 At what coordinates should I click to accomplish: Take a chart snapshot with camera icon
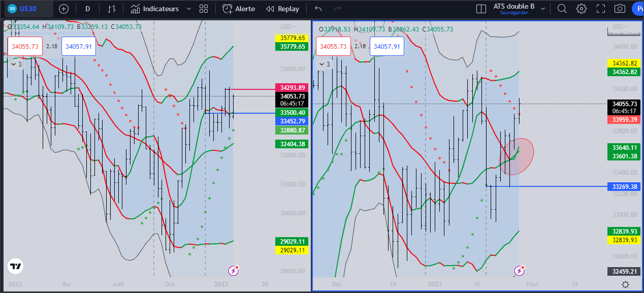(x=620, y=9)
